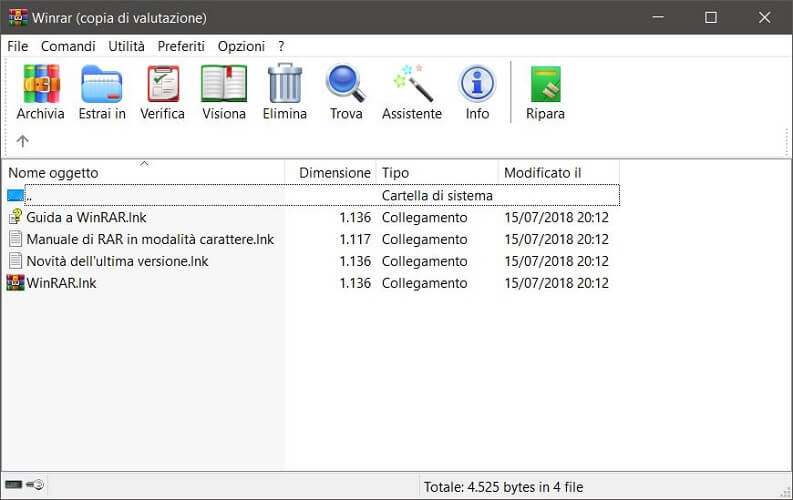The width and height of the screenshot is (793, 500).
Task: Show archive Info from the toolbar
Action: click(477, 92)
